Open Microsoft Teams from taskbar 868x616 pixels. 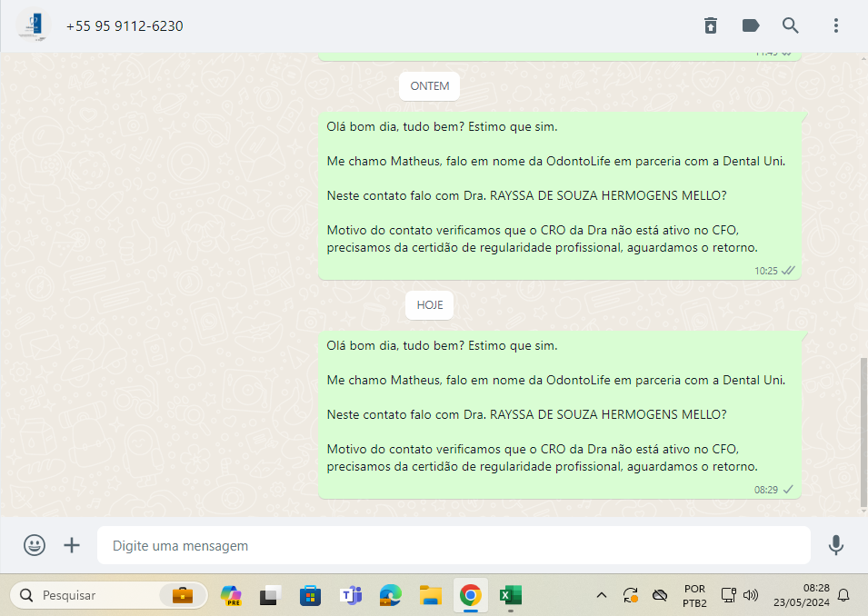(x=351, y=595)
